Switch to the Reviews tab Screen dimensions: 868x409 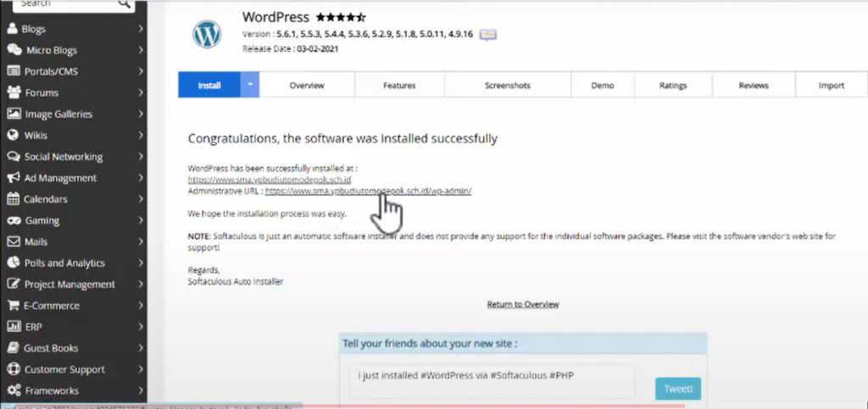(754, 86)
